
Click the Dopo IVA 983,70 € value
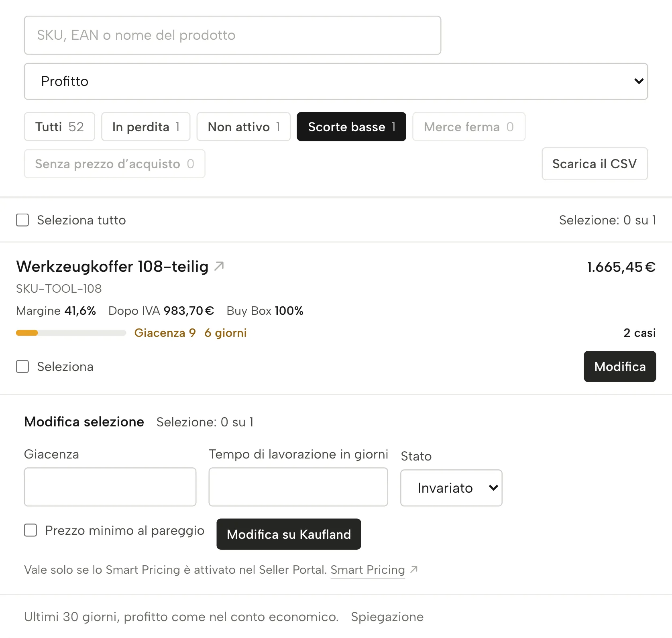point(161,311)
